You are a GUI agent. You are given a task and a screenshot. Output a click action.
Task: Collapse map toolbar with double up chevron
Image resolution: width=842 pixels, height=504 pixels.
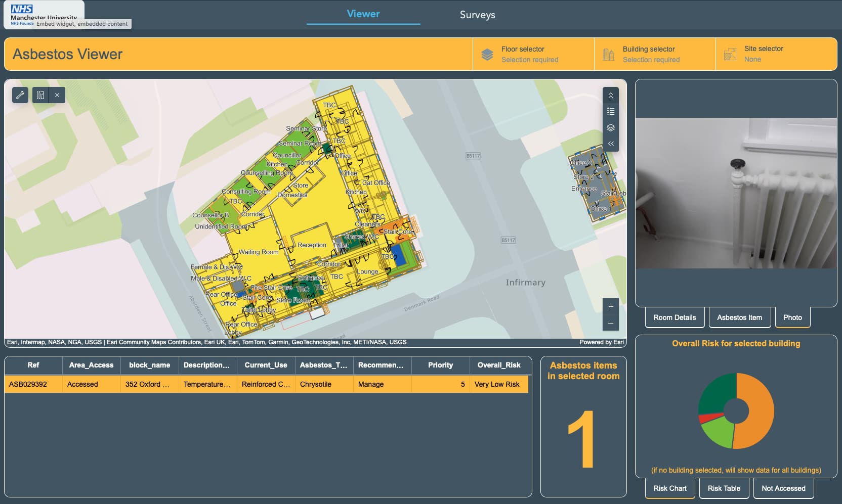coord(611,96)
